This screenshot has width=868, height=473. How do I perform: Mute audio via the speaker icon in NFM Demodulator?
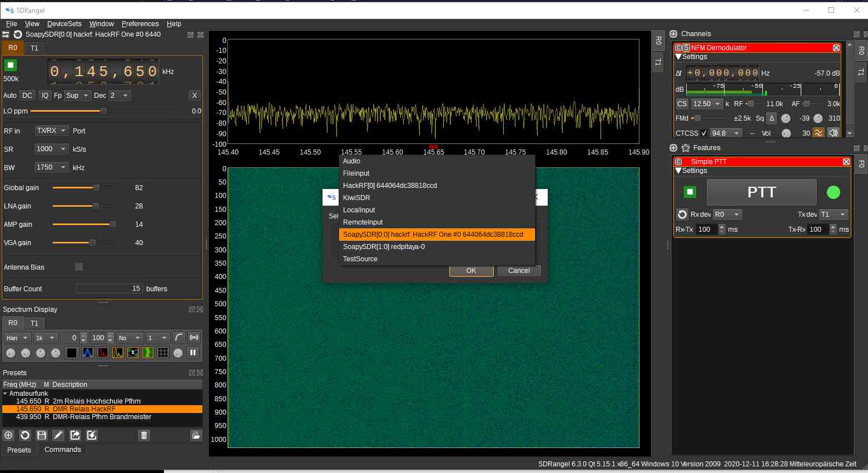click(x=833, y=132)
